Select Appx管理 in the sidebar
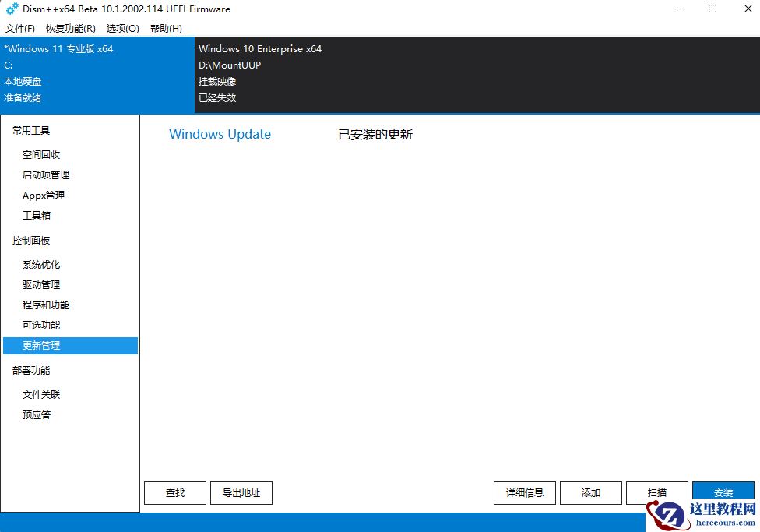760x532 pixels. click(x=43, y=195)
